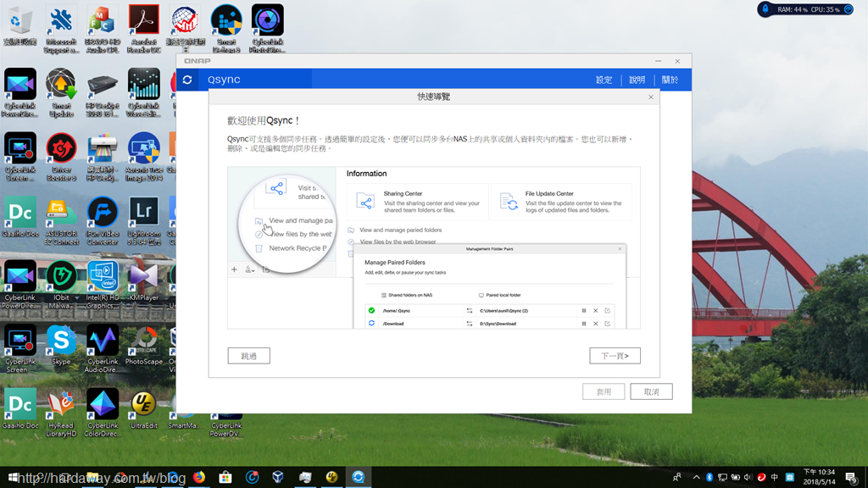This screenshot has width=868, height=488.
Task: Click the active Qsync taskbar button
Action: (x=359, y=477)
